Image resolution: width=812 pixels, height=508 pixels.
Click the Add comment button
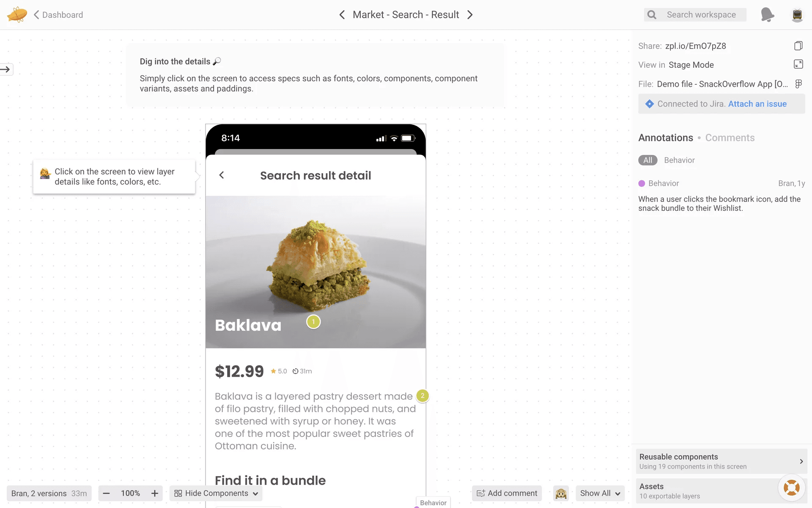click(507, 493)
